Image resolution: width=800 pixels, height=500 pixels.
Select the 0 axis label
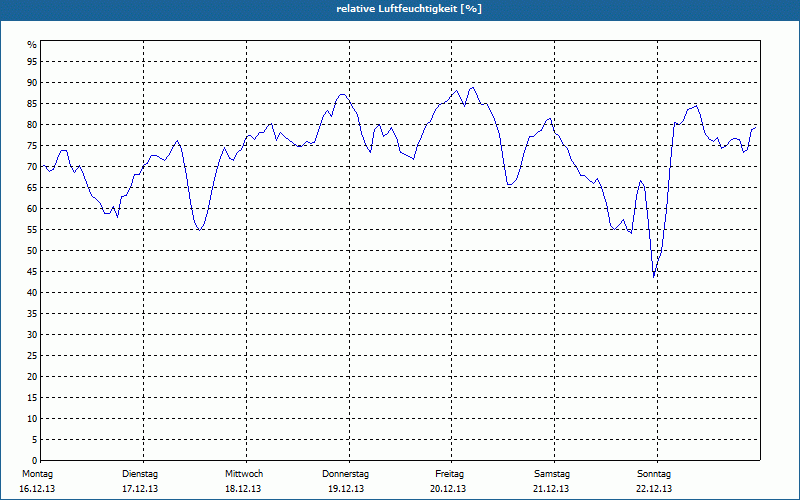pyautogui.click(x=34, y=460)
